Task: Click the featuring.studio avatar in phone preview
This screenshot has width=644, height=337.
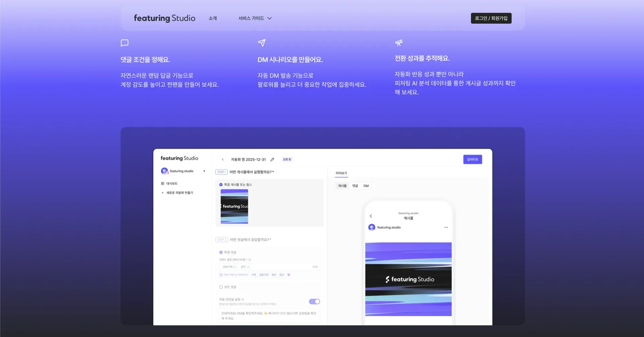Action: (x=372, y=227)
